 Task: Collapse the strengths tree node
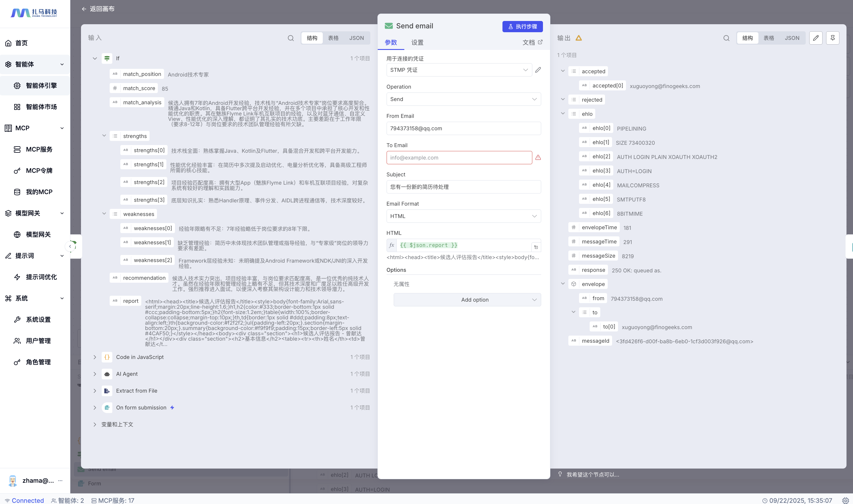tap(104, 136)
